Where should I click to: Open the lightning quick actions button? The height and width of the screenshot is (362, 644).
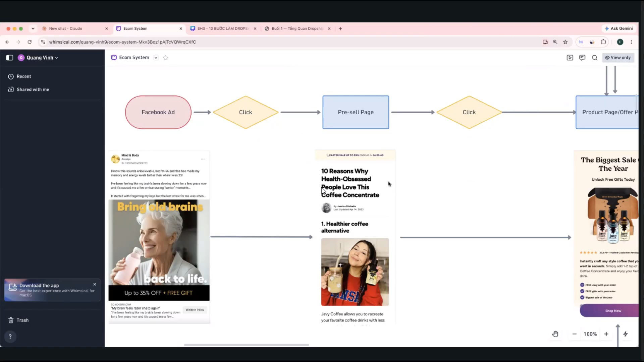pos(626,334)
